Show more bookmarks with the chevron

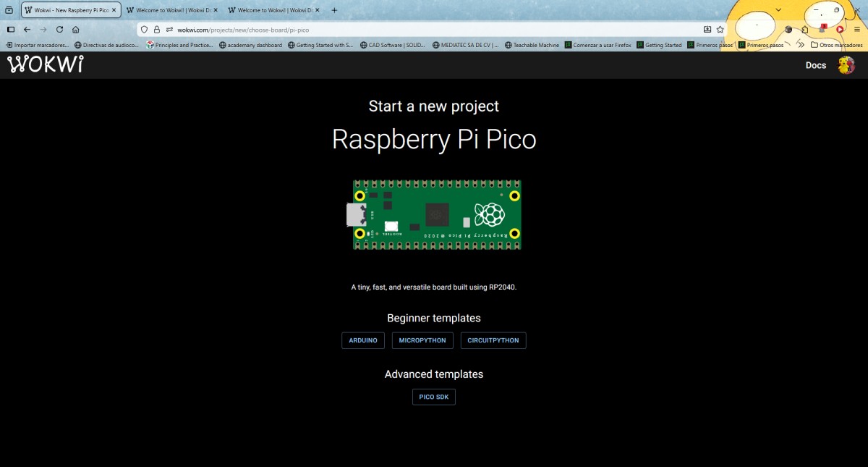(x=801, y=45)
